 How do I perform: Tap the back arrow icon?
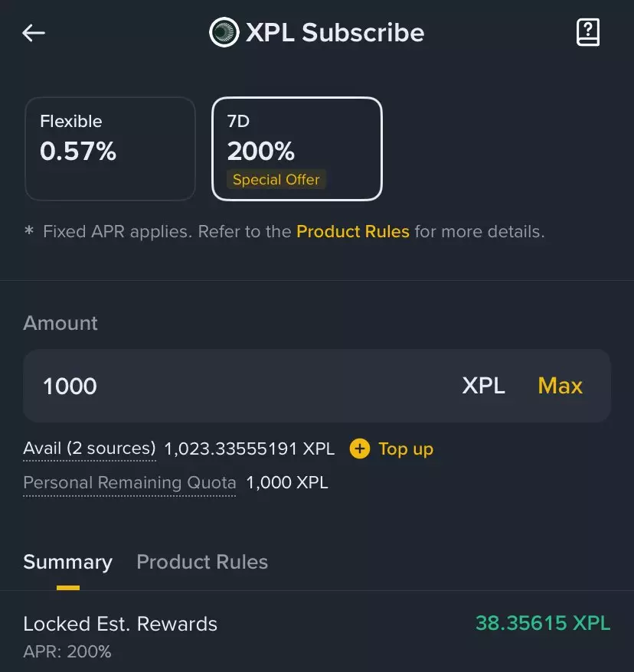tap(34, 33)
